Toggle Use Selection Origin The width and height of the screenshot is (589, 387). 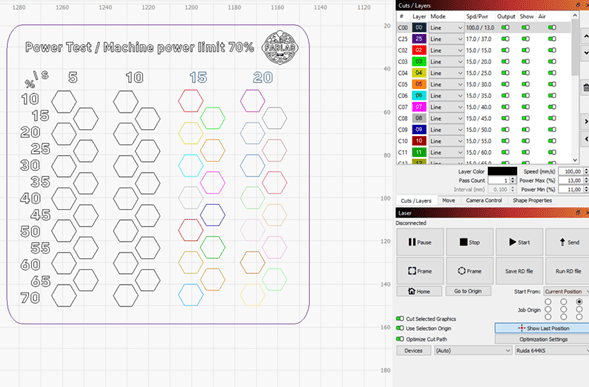tap(400, 328)
